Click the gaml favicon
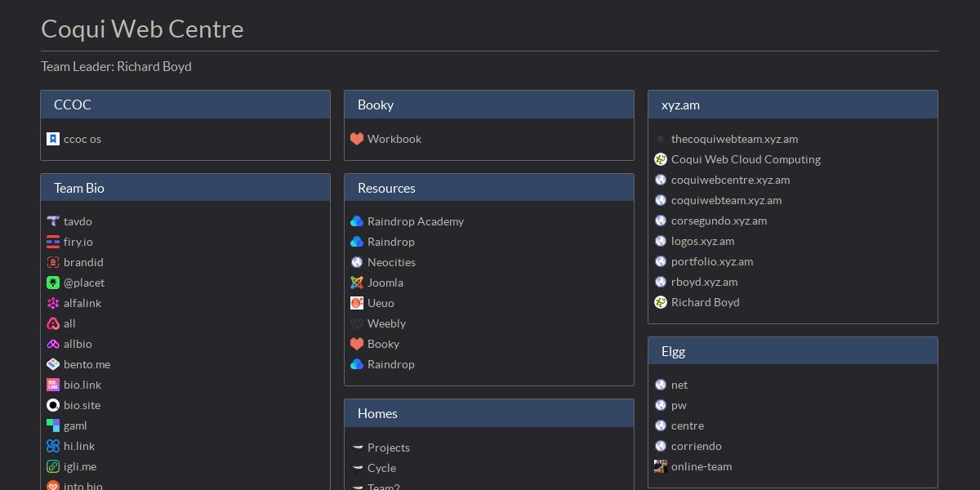980x490 pixels. (x=53, y=425)
